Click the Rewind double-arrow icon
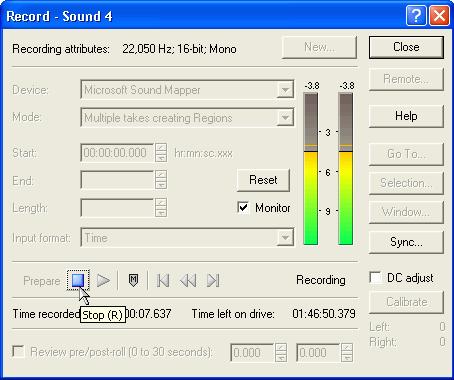This screenshot has width=454, height=380. pos(188,280)
